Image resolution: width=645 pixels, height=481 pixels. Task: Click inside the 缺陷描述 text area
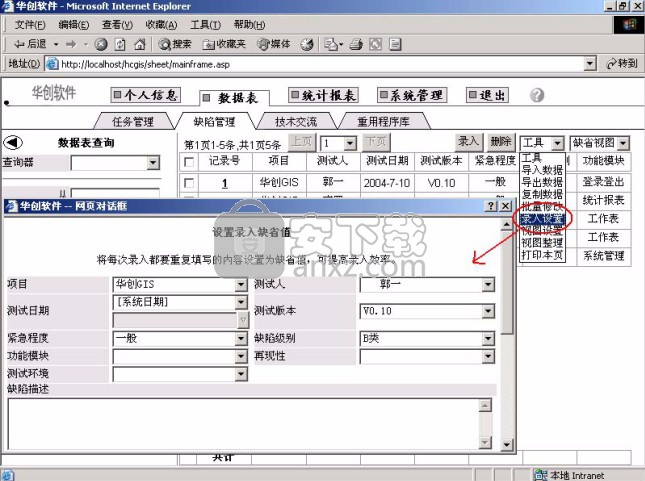tap(243, 423)
